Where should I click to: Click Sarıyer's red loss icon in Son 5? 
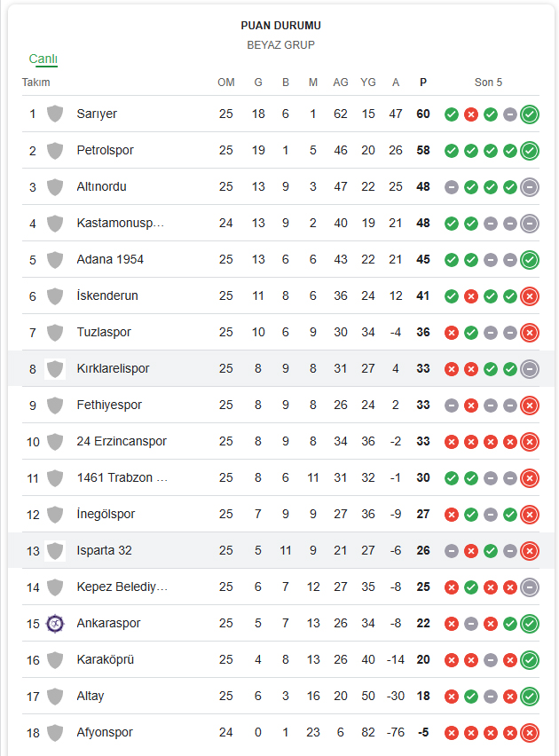(471, 114)
